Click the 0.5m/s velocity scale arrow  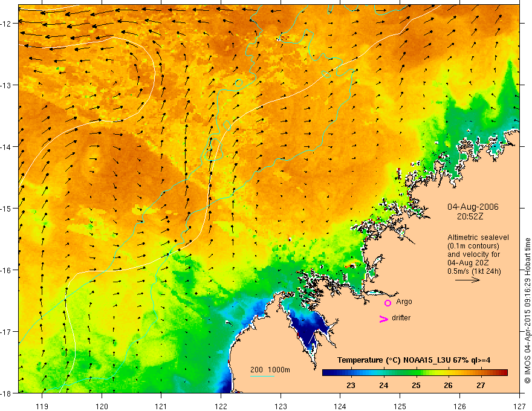click(x=467, y=280)
